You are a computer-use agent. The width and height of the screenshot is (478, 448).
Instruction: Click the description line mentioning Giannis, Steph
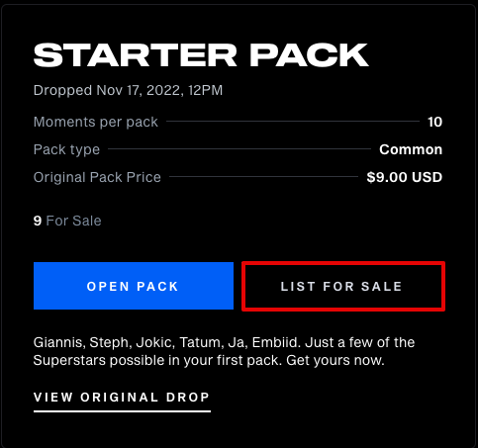[x=224, y=342]
